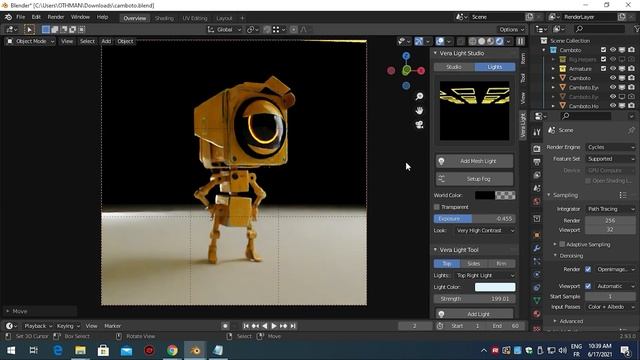
Task: Toggle Render denoising checkbox
Action: (588, 269)
